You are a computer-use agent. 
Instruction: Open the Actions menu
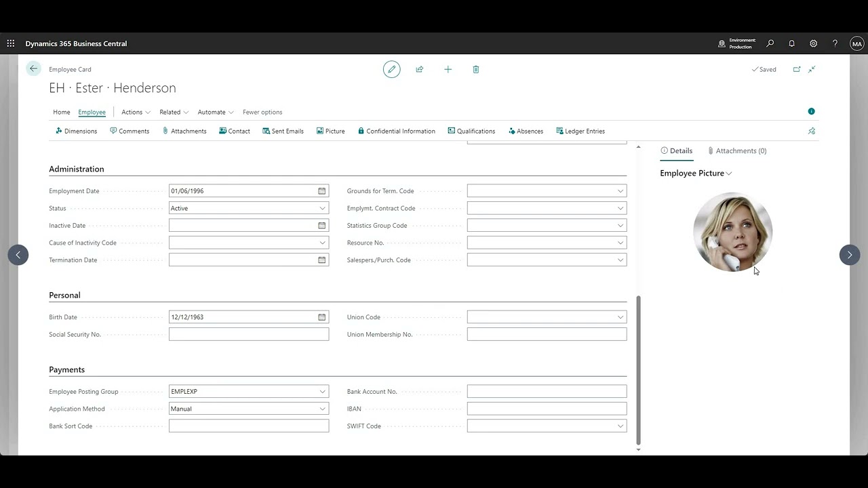[136, 112]
